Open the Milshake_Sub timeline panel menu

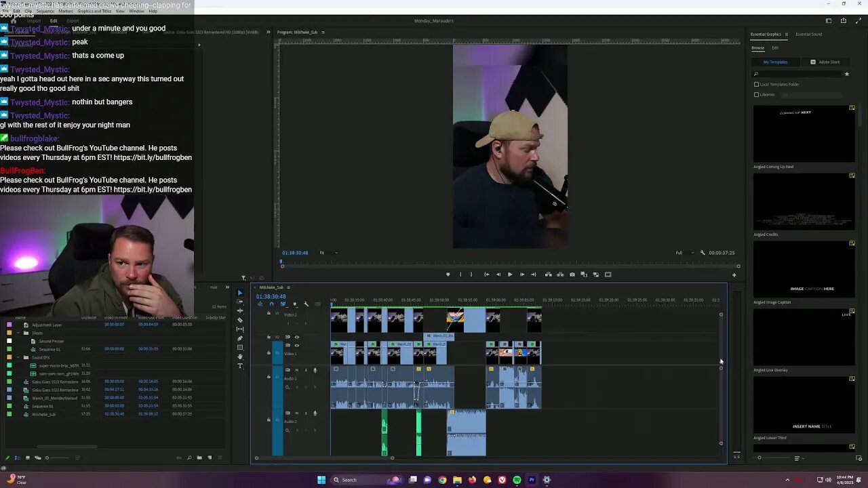coord(289,287)
